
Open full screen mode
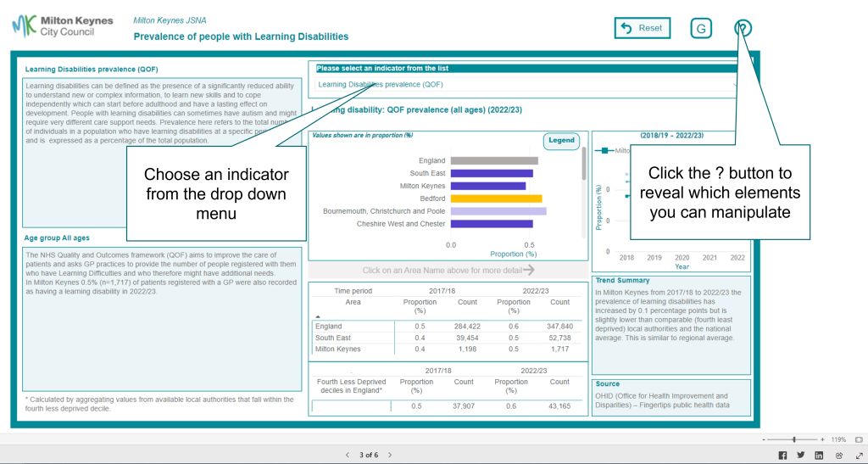click(860, 456)
